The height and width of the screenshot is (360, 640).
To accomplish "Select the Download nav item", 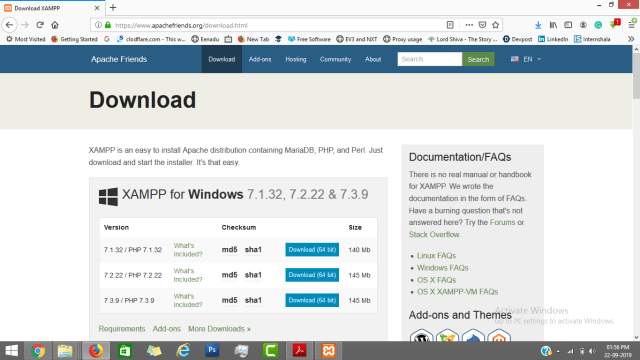I will point(222,59).
